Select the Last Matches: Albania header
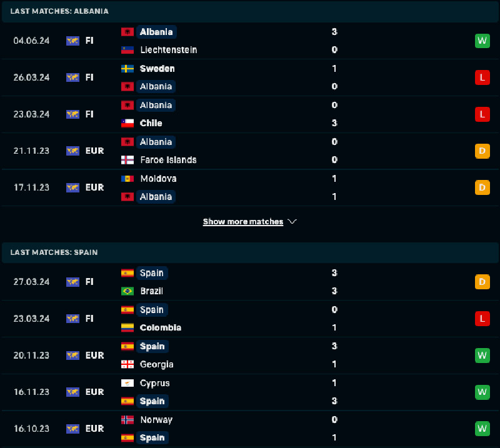 point(59,11)
